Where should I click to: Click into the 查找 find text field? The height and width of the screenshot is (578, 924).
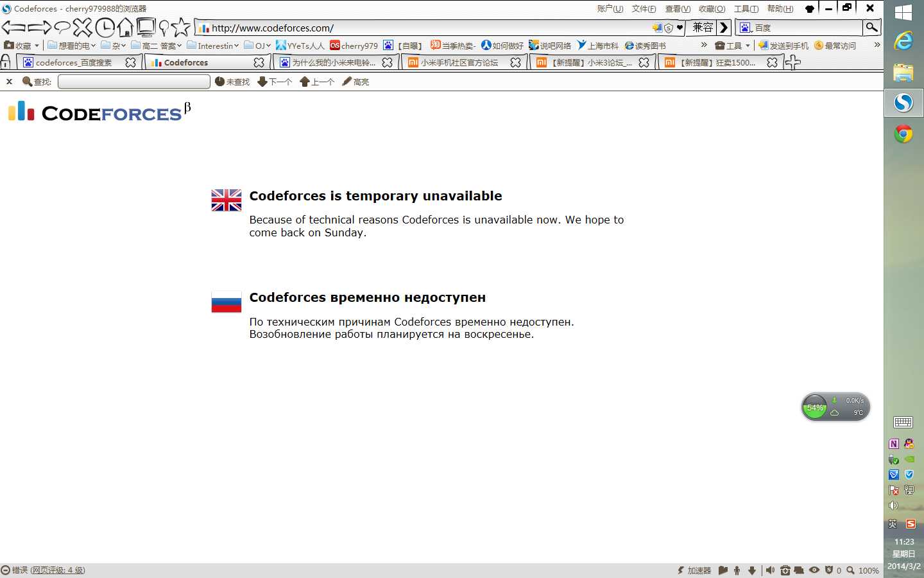pyautogui.click(x=134, y=82)
